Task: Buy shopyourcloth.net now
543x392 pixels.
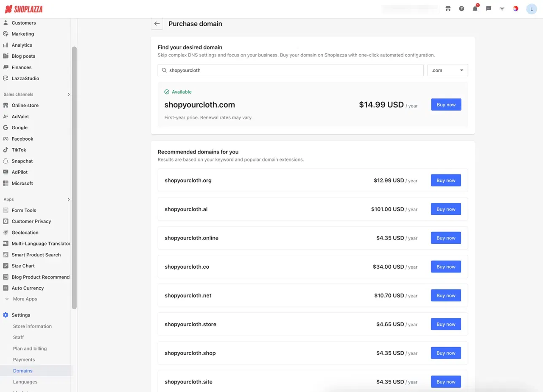Action: coord(446,296)
